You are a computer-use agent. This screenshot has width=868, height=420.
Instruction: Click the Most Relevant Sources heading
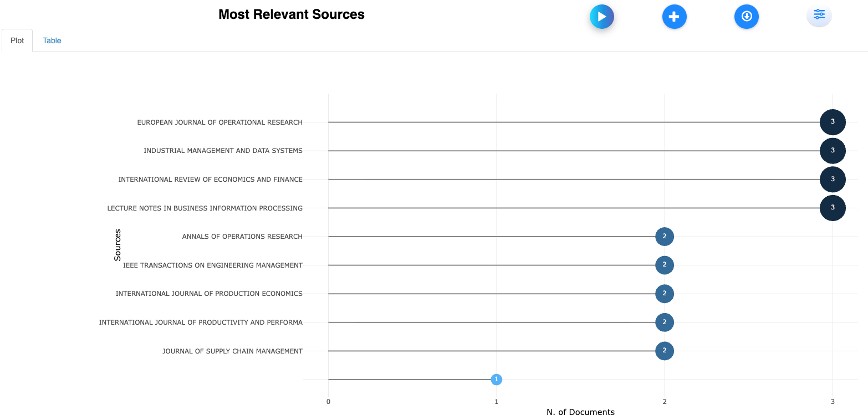[292, 14]
